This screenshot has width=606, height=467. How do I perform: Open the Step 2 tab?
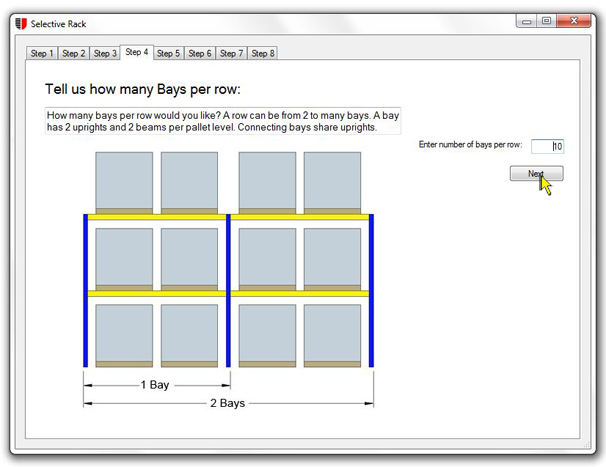[x=73, y=53]
